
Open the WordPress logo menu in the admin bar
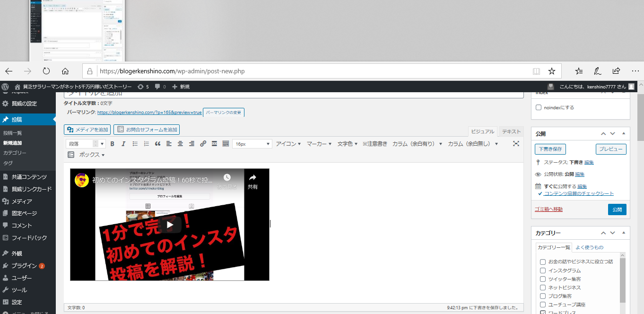(5, 87)
